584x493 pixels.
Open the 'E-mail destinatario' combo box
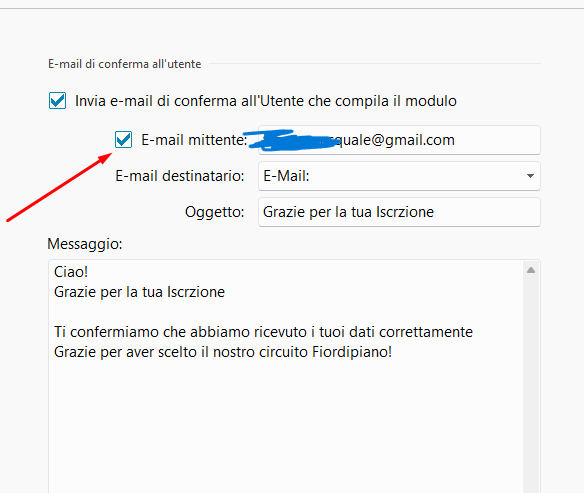399,176
